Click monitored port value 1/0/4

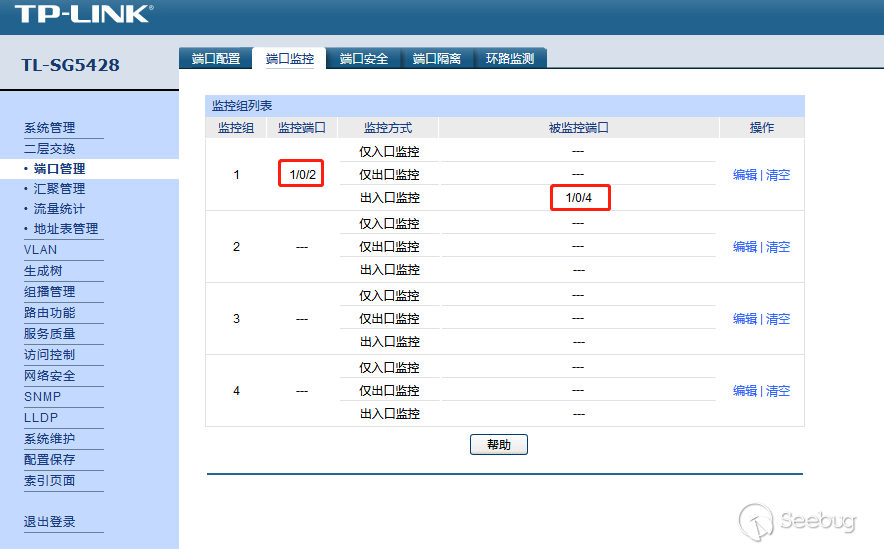pos(579,198)
